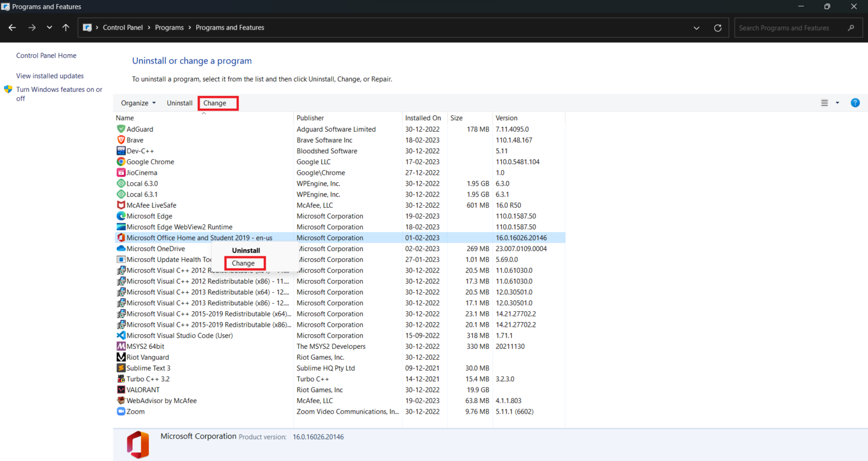Select Visual C++ 2013 Redistributable (x64) row
Viewport: 868px width, 461px height.
[x=340, y=292]
